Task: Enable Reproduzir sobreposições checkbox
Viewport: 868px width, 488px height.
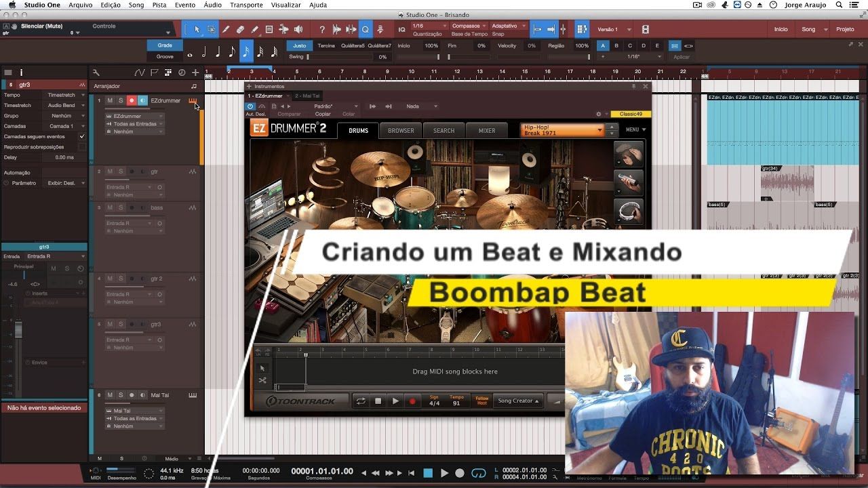Action: point(82,146)
